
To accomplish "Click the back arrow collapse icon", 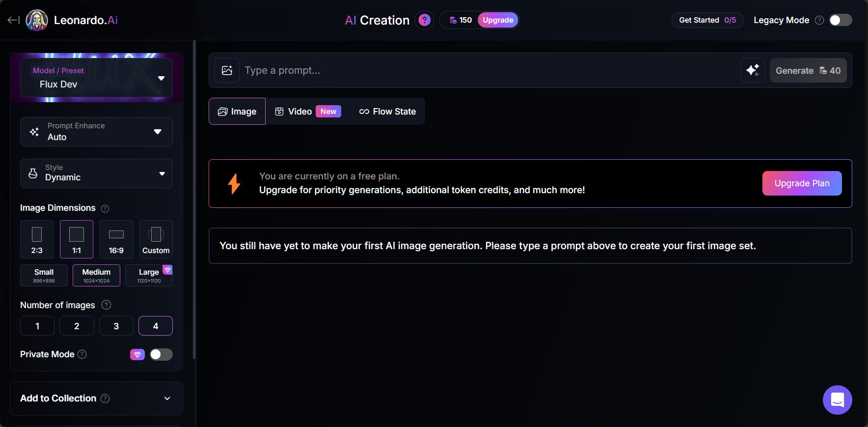I will [13, 20].
